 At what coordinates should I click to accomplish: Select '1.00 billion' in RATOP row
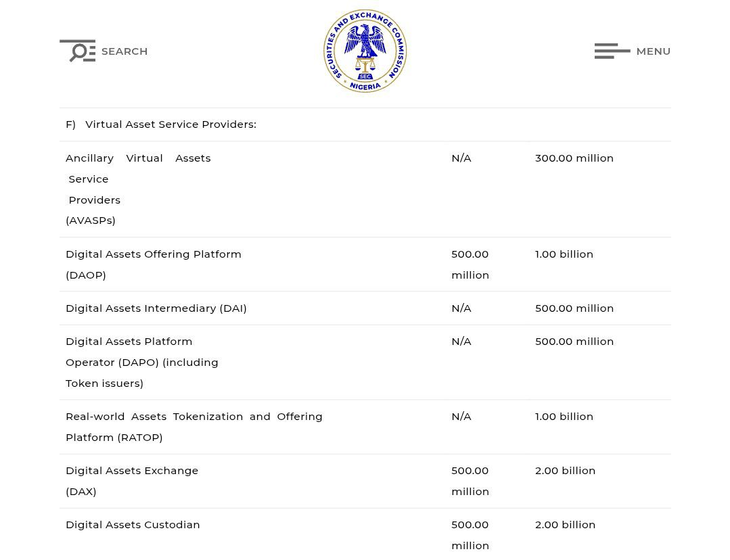(564, 417)
